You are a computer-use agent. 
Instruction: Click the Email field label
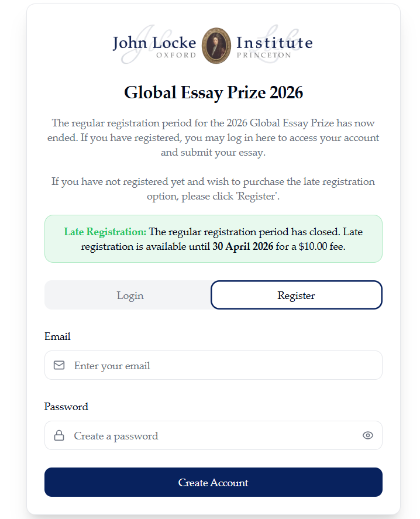tap(57, 336)
